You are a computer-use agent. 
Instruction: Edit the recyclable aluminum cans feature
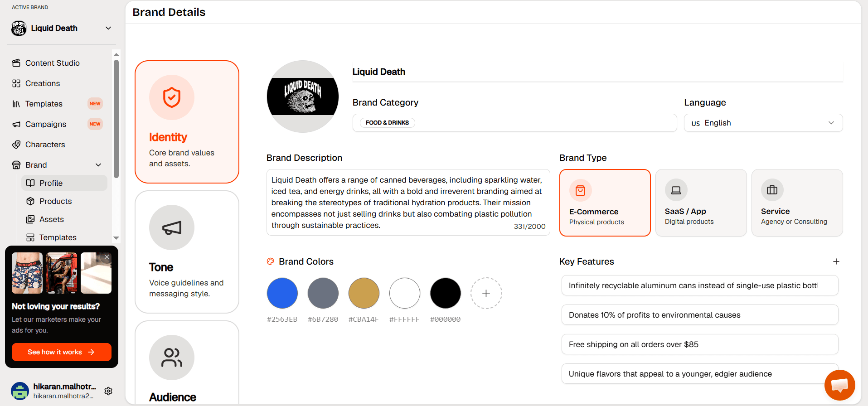point(700,285)
